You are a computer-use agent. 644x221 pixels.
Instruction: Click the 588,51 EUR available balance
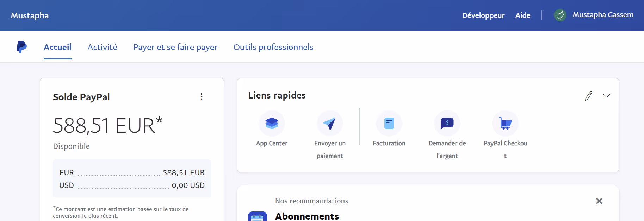click(108, 125)
